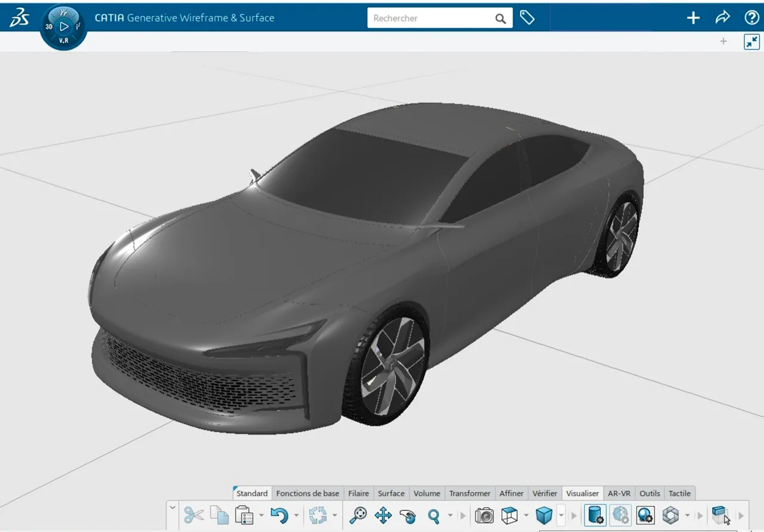Click the Undo arrow icon

tap(281, 515)
